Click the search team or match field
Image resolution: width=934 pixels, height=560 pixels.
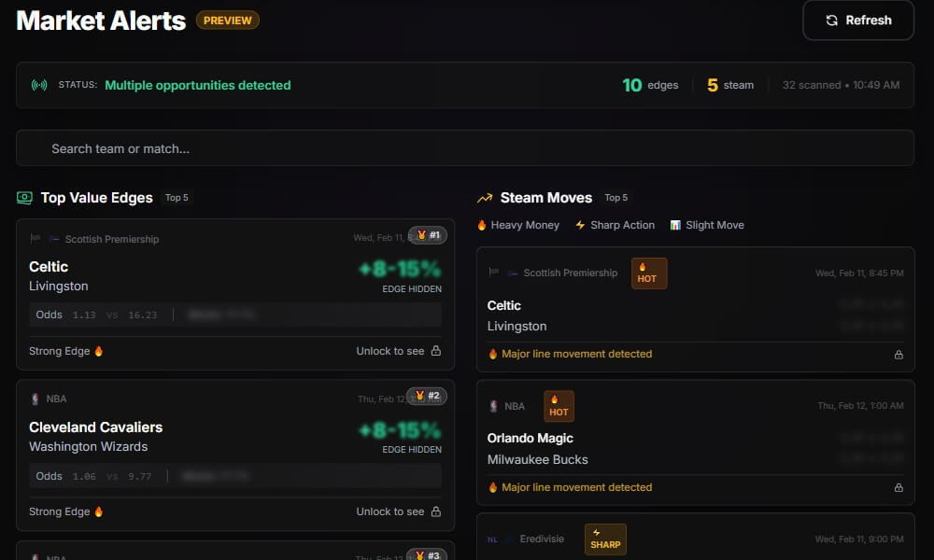465,147
